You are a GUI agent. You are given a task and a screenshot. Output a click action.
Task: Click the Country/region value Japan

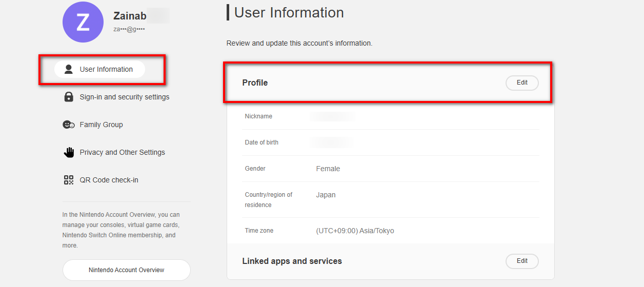pos(326,195)
